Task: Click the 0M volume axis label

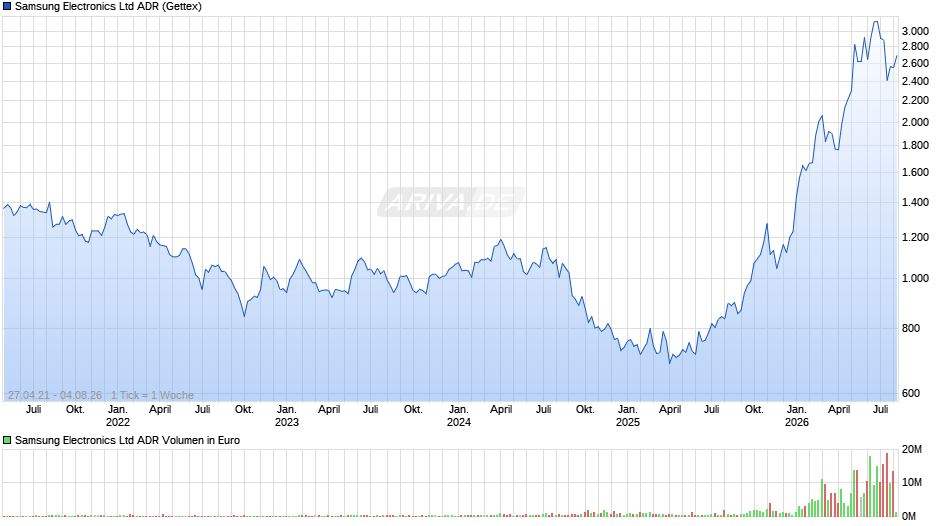Action: (x=909, y=516)
